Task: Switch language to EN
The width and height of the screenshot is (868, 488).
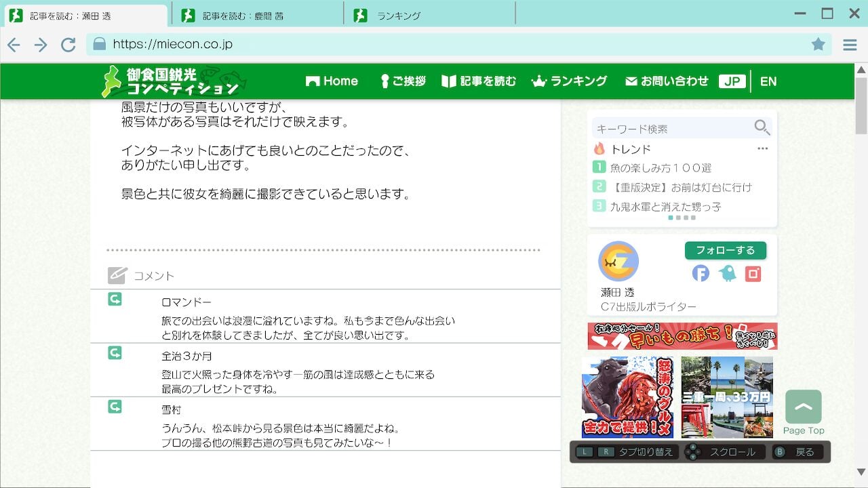Action: (768, 81)
